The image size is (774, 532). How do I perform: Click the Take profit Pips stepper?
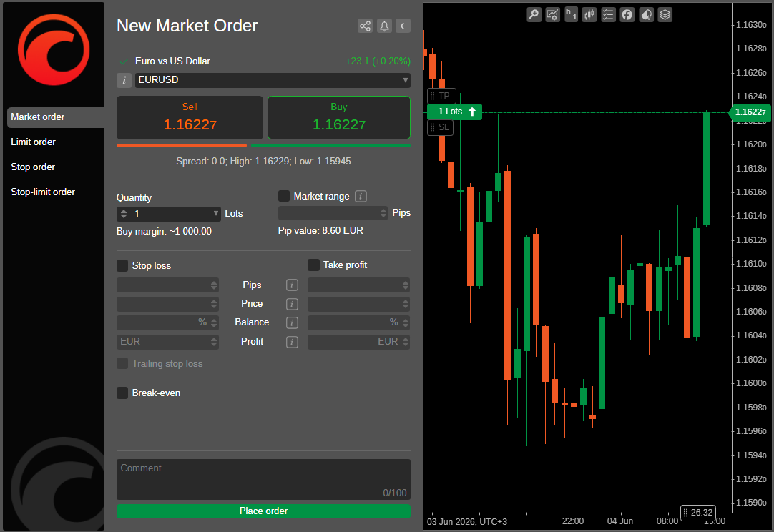[x=406, y=285]
